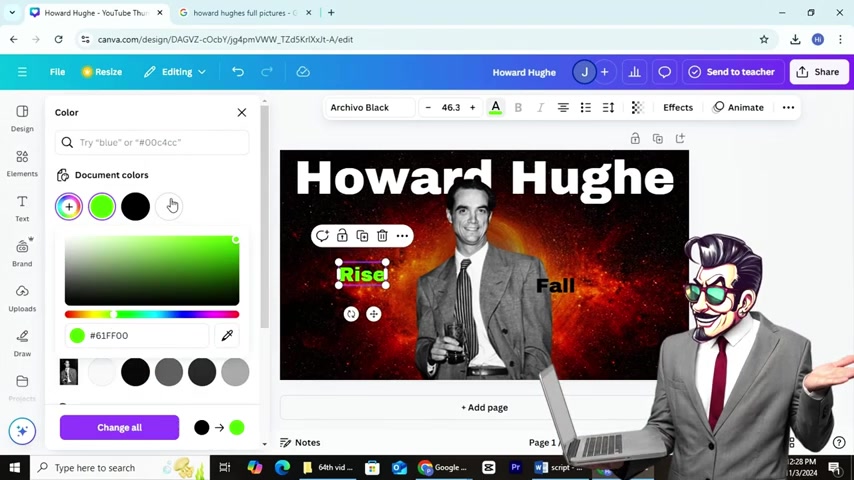
Task: Add collaborator with plus button
Action: (x=605, y=72)
